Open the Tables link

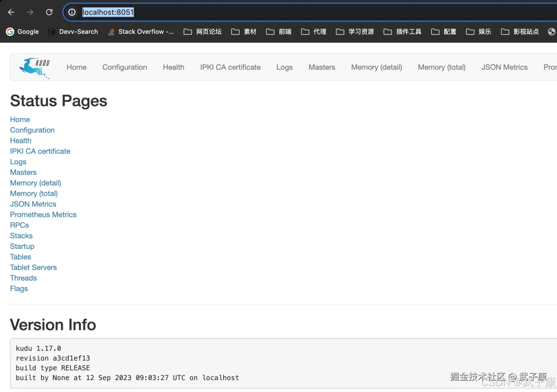[x=20, y=257]
